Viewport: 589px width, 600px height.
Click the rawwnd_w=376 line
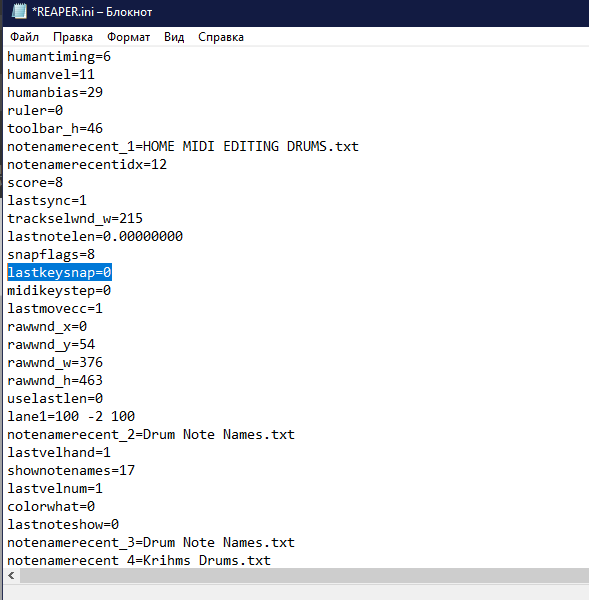point(55,362)
